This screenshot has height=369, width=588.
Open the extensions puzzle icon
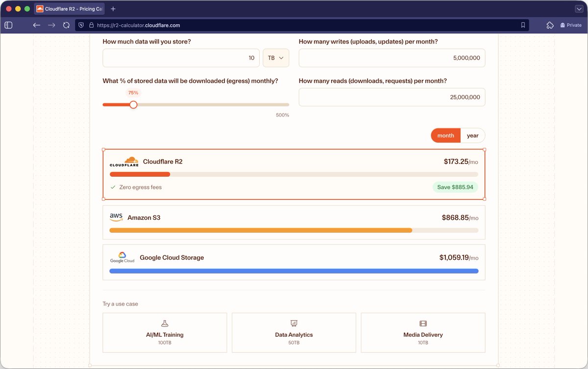tap(550, 25)
